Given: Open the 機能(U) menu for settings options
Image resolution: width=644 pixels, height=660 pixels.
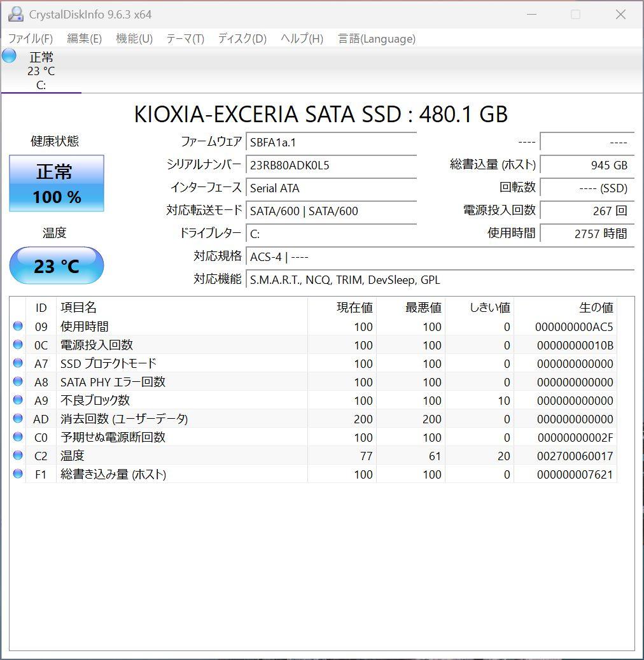Looking at the screenshot, I should tap(134, 39).
